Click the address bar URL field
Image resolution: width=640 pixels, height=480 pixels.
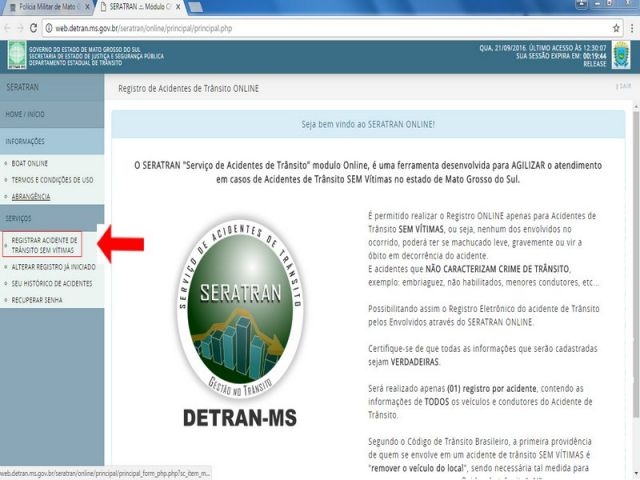click(331, 28)
